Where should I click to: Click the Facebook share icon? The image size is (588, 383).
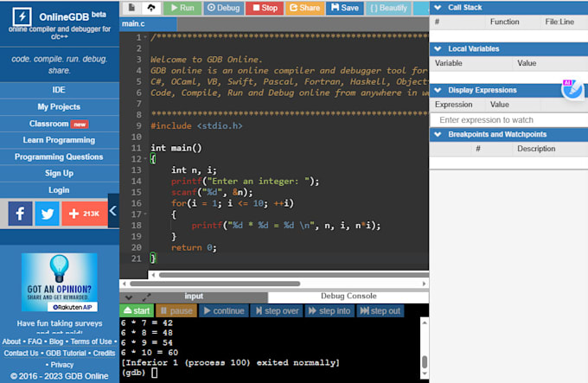coord(19,213)
